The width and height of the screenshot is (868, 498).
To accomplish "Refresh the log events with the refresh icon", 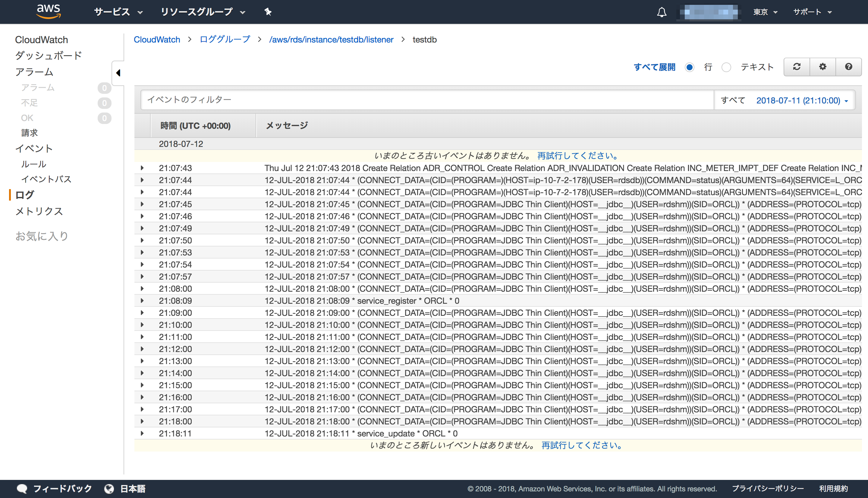I will click(796, 67).
